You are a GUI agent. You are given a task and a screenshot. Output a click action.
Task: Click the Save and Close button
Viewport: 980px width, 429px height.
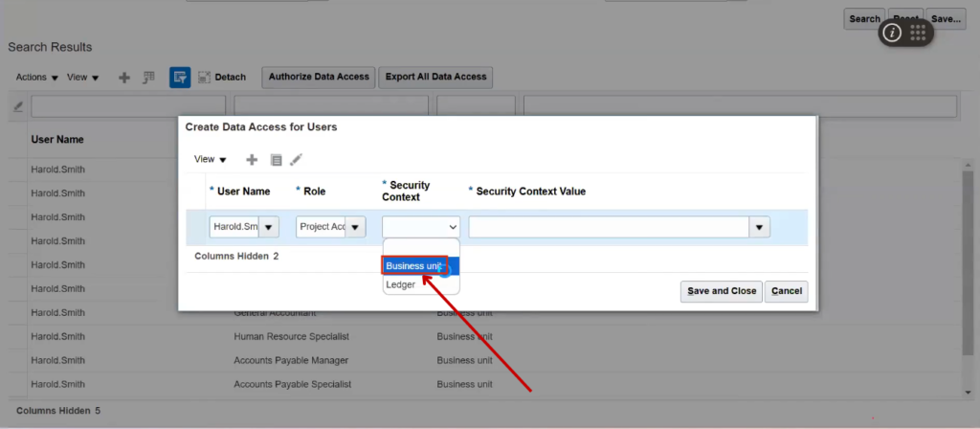pyautogui.click(x=721, y=291)
